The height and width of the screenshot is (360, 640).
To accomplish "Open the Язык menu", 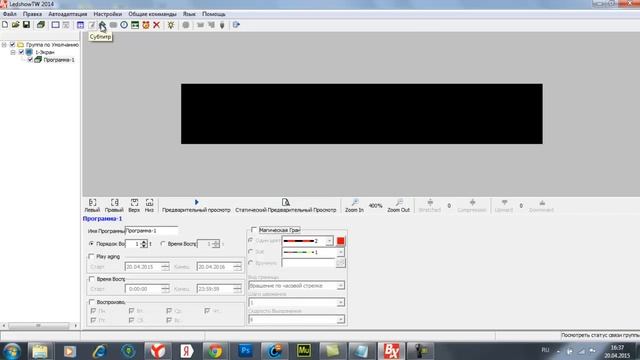I will click(x=189, y=14).
